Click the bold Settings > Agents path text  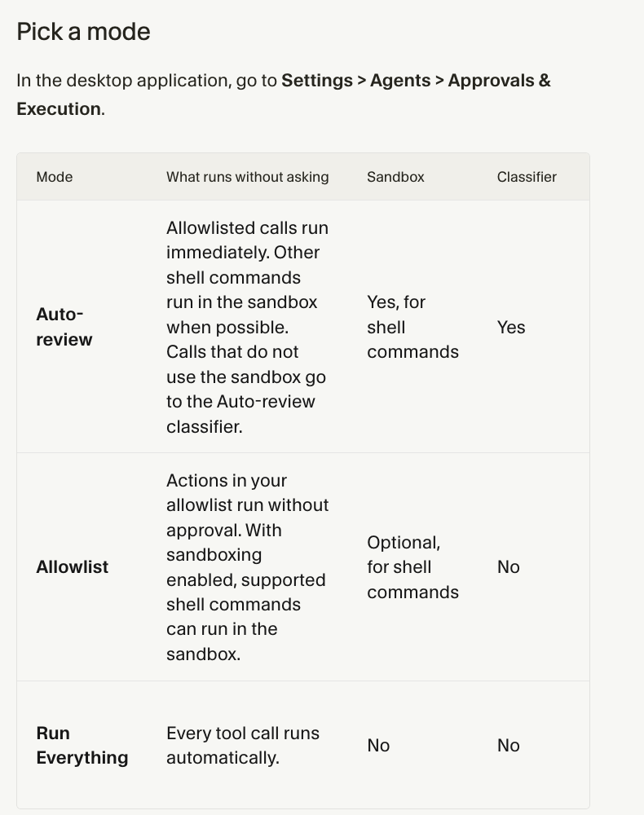(416, 81)
